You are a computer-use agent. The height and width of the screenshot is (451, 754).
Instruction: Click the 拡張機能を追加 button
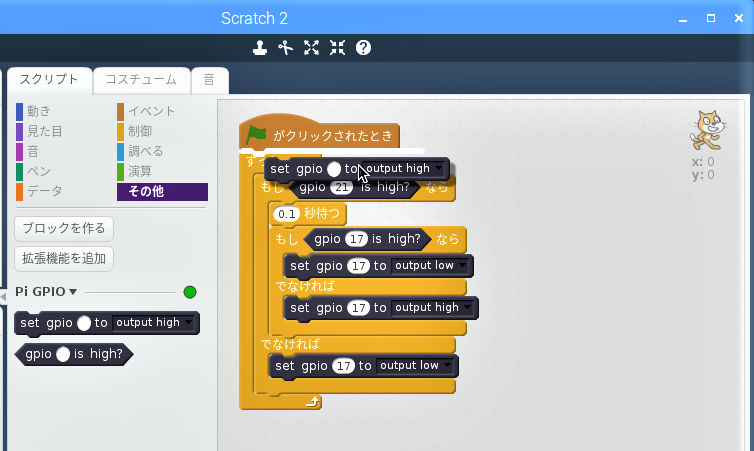click(64, 259)
